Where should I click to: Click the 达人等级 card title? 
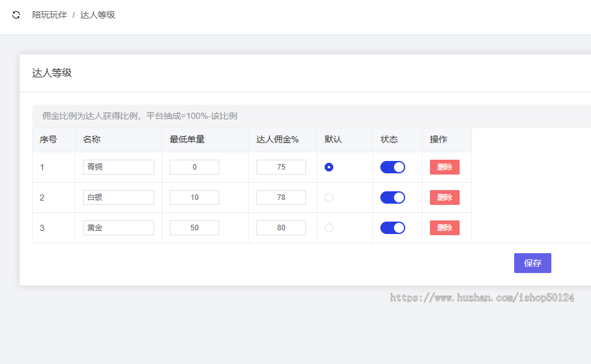click(52, 72)
